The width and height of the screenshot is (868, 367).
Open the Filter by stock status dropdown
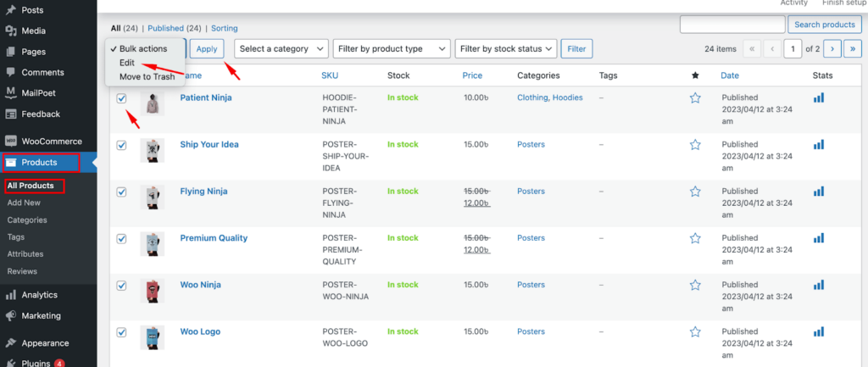505,48
